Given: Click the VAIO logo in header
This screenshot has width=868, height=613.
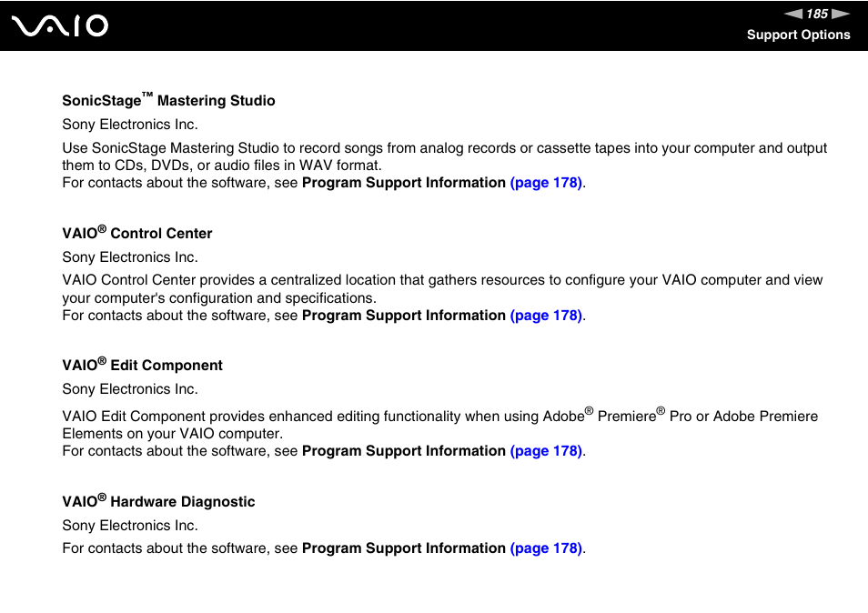Looking at the screenshot, I should [60, 25].
